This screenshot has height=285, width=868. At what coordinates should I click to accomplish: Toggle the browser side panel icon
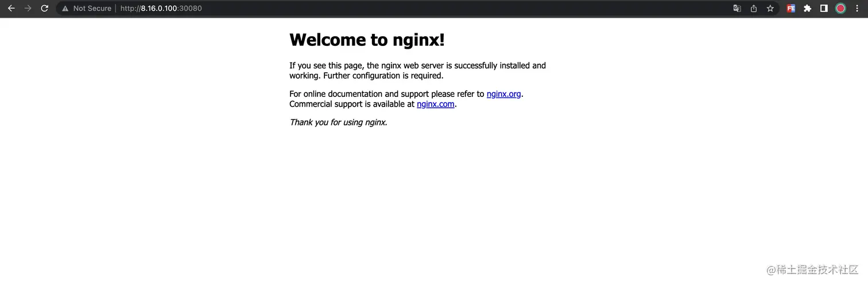coord(824,9)
